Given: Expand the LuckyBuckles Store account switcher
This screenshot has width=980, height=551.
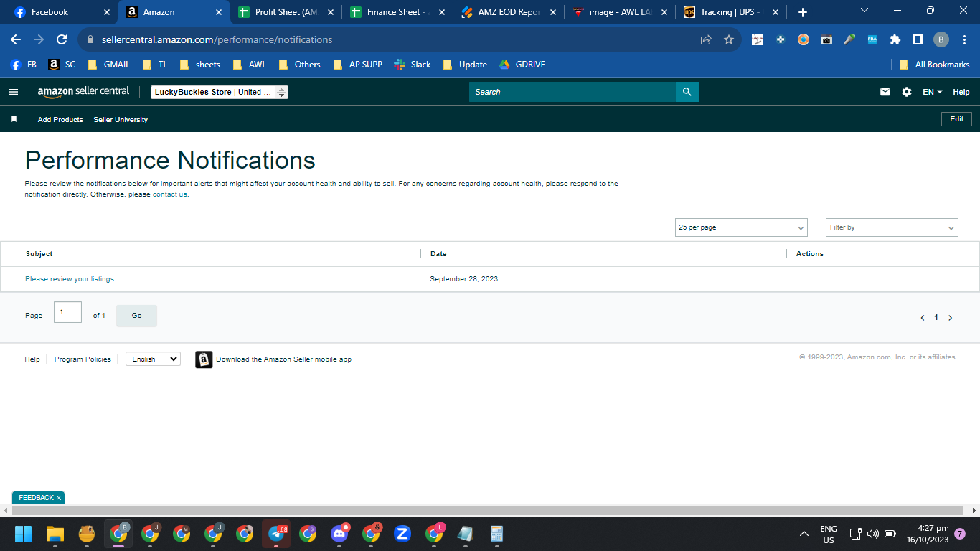Looking at the screenshot, I should click(x=220, y=92).
